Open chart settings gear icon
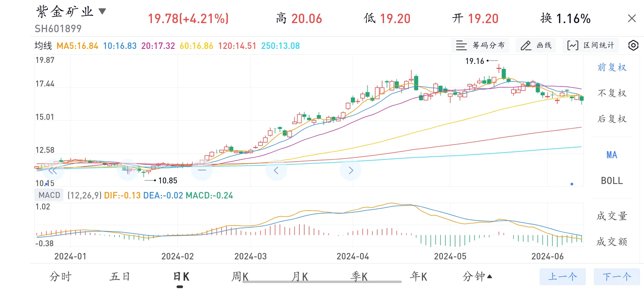This screenshot has height=290, width=644. point(633,45)
